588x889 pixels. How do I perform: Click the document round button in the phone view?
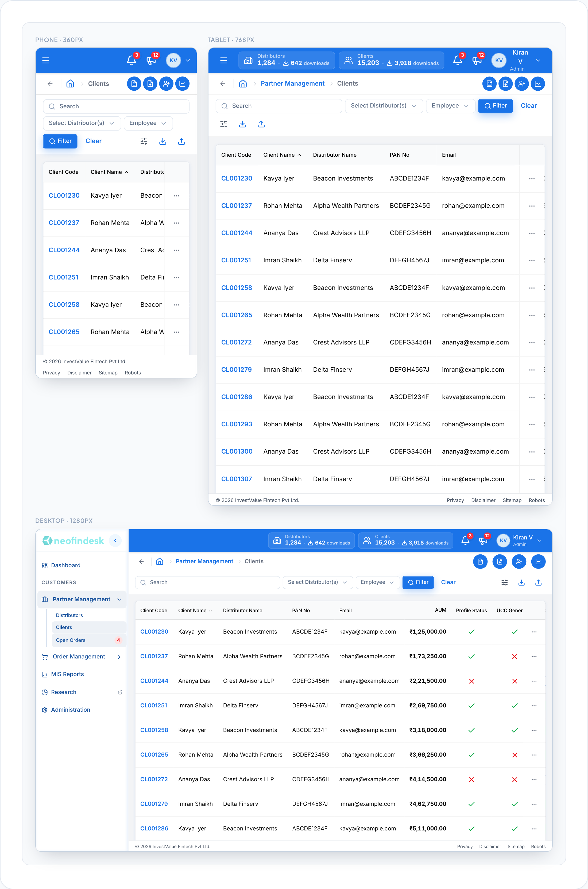134,84
